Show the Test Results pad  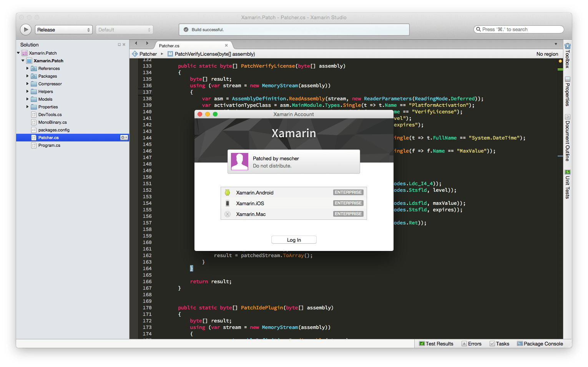coord(436,344)
